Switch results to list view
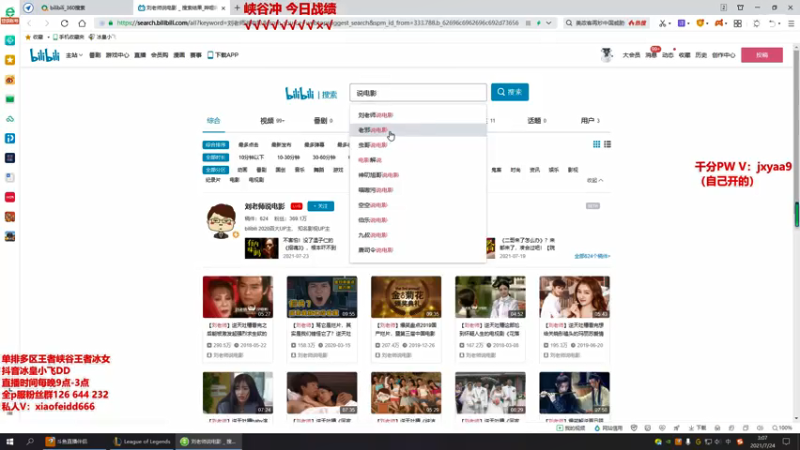Screen dimensions: 800x450 pos(607,144)
